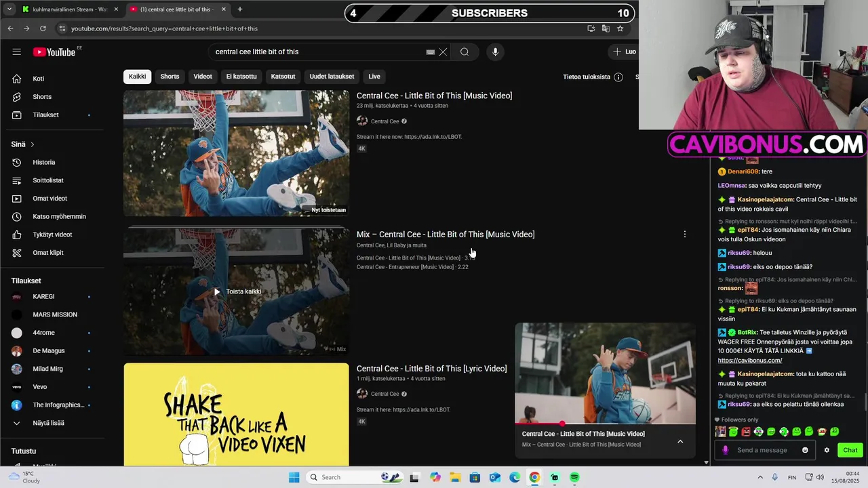Open the miniplayer video thumbnail
The image size is (868, 488).
click(605, 373)
